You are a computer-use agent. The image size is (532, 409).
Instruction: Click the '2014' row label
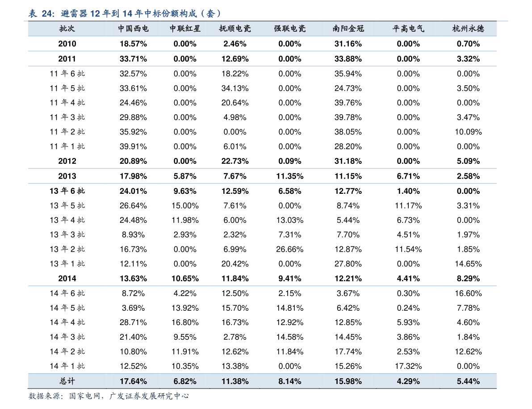67,279
